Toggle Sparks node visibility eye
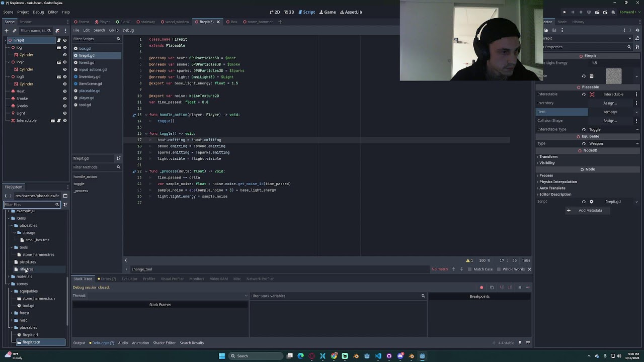 (x=64, y=106)
